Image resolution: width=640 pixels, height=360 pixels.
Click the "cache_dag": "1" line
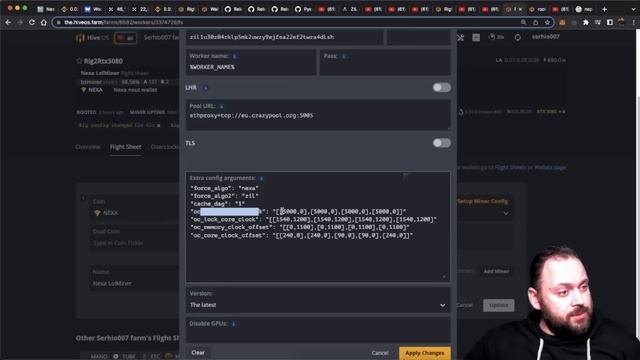tap(218, 204)
